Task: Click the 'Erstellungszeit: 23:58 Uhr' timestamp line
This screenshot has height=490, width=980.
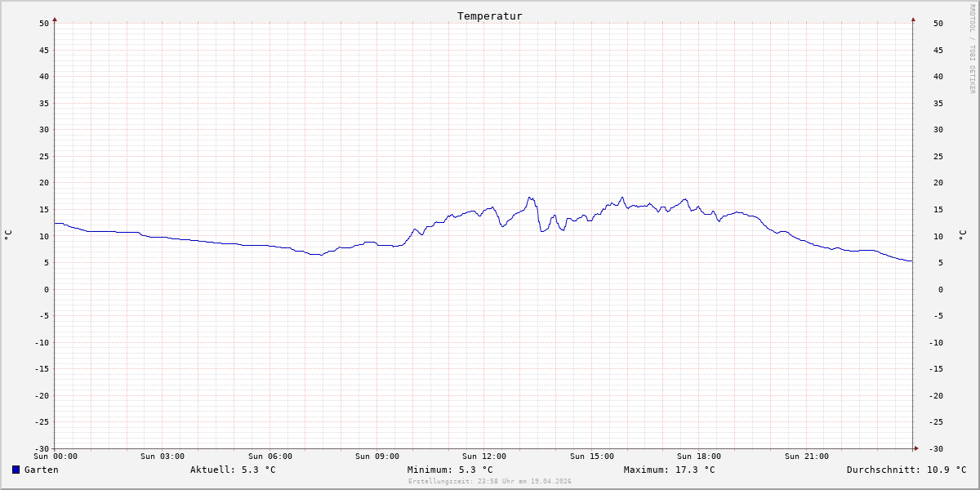Action: 490,481
